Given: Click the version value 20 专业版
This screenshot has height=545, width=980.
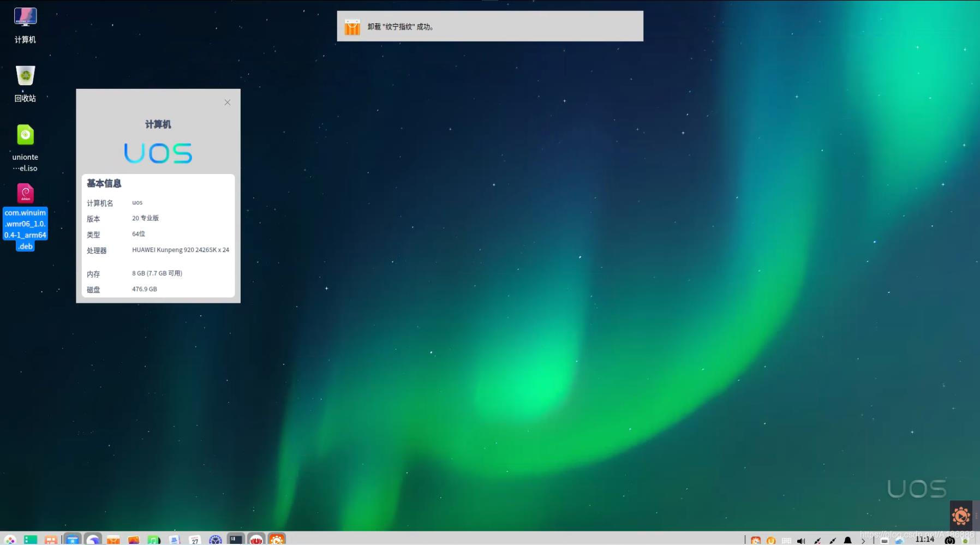Looking at the screenshot, I should coord(145,218).
